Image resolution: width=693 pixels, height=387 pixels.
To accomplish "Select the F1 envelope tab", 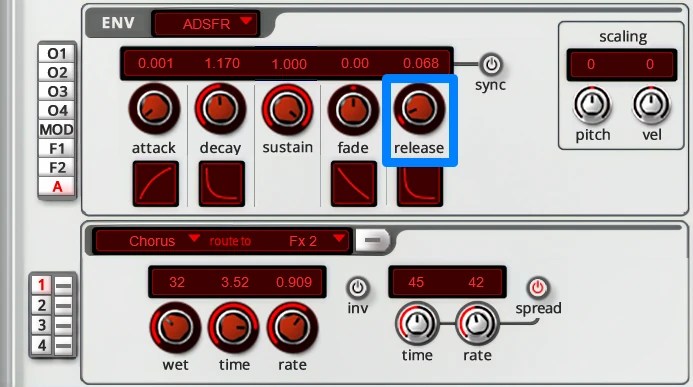I will coord(57,149).
